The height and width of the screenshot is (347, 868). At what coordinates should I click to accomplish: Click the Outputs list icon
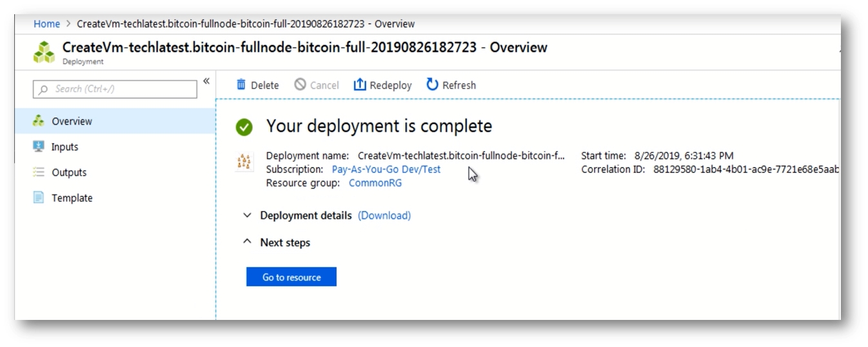click(39, 172)
